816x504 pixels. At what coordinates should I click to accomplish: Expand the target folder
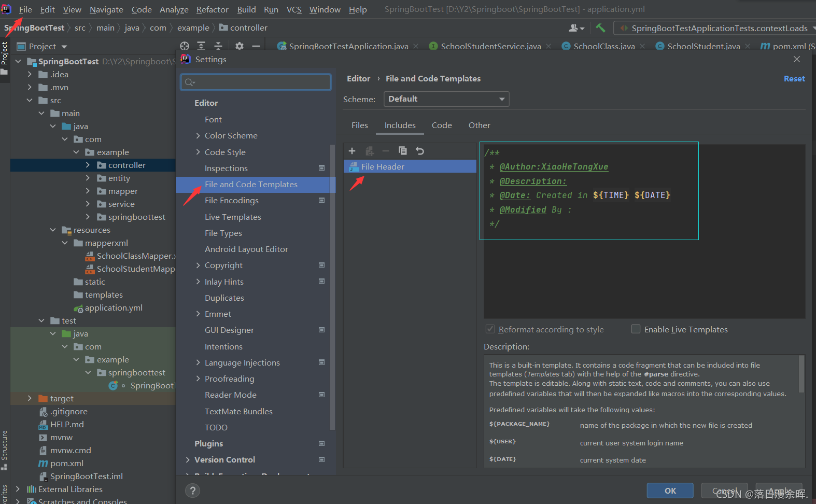tap(30, 398)
